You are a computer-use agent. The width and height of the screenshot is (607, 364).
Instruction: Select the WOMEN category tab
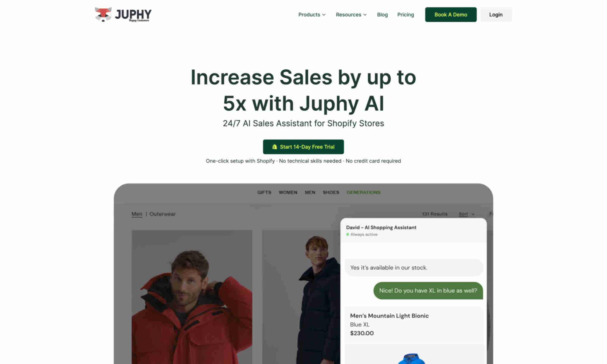tap(288, 192)
